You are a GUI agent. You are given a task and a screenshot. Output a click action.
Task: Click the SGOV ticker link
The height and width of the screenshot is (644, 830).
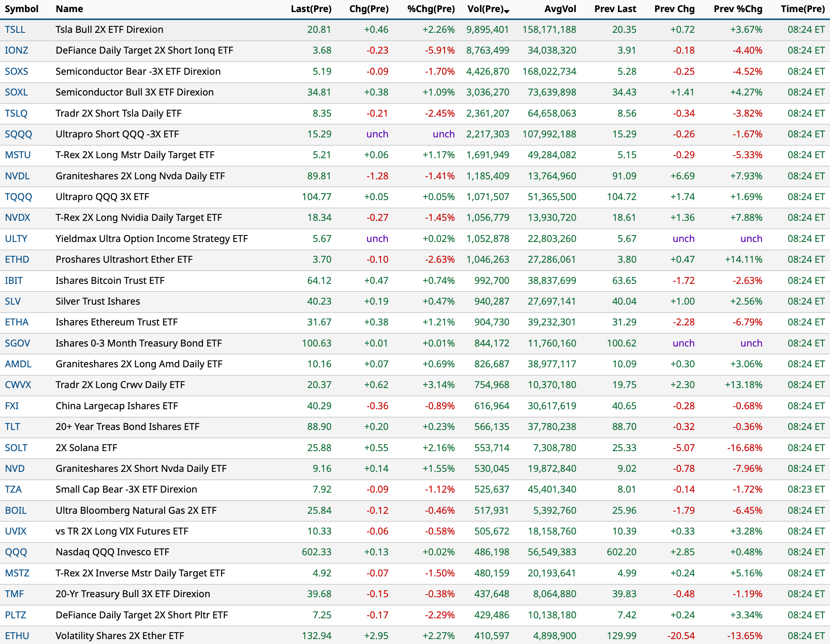pos(17,343)
